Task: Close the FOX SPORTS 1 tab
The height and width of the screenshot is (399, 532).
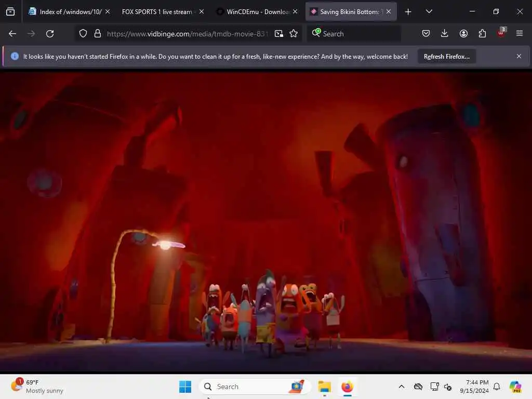Action: (x=202, y=11)
